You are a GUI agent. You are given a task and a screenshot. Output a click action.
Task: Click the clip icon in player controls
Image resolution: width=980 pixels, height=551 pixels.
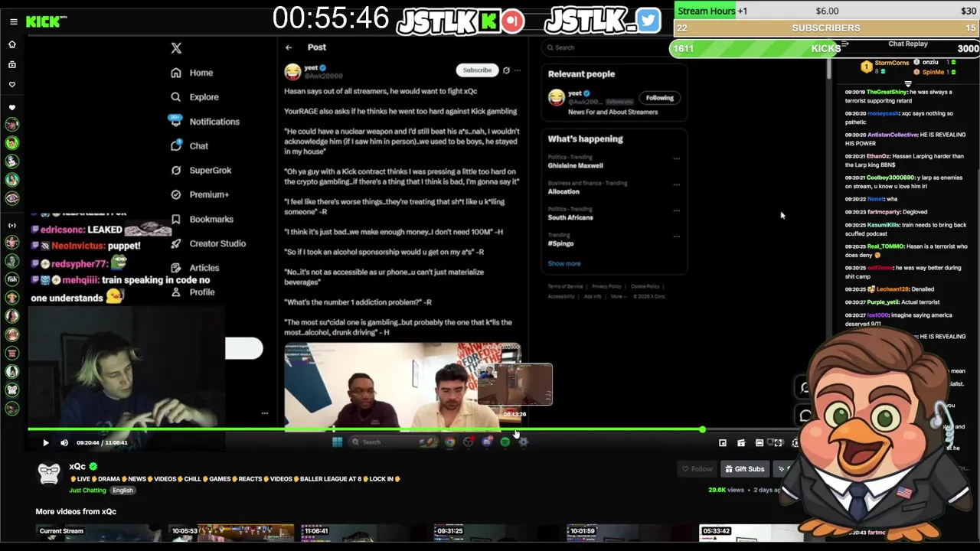(x=741, y=442)
